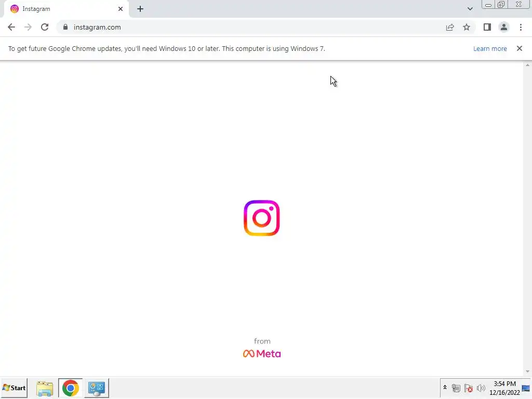Click the scrollbar down arrow
This screenshot has height=399, width=532.
pyautogui.click(x=527, y=371)
